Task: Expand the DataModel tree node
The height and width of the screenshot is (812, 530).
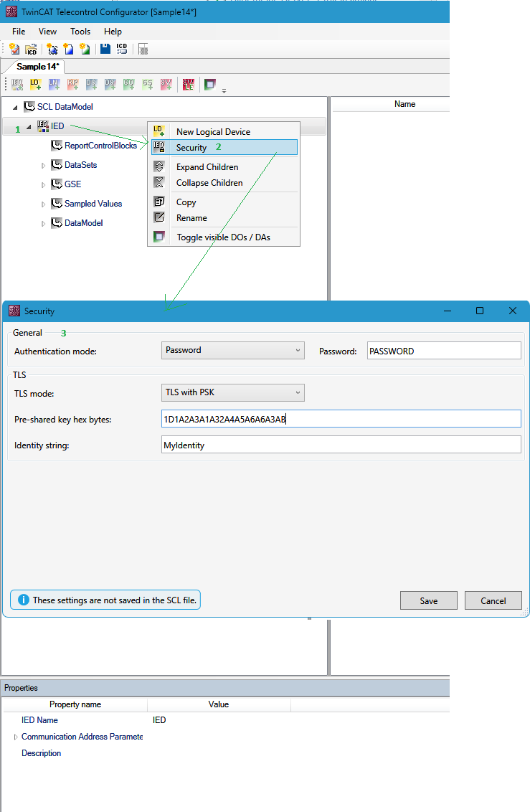Action: click(x=44, y=224)
